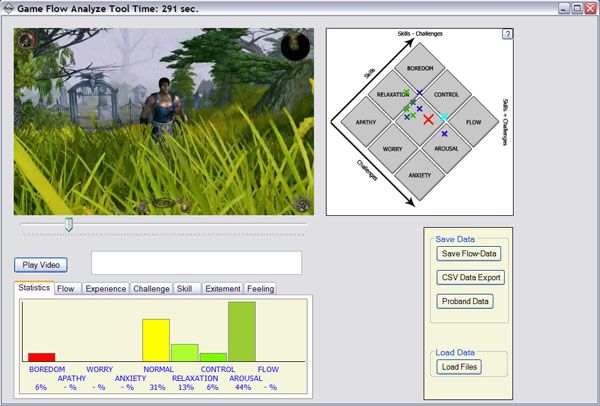Screen dimensions: 600x406
Task: Click the short green CONTROL bar
Action: point(214,357)
